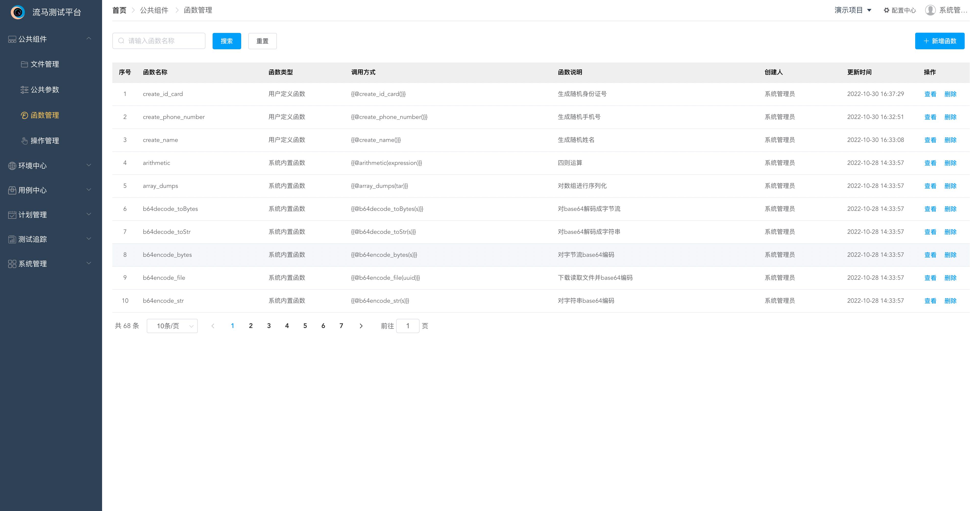Delete the array_dumps function

[x=950, y=186]
